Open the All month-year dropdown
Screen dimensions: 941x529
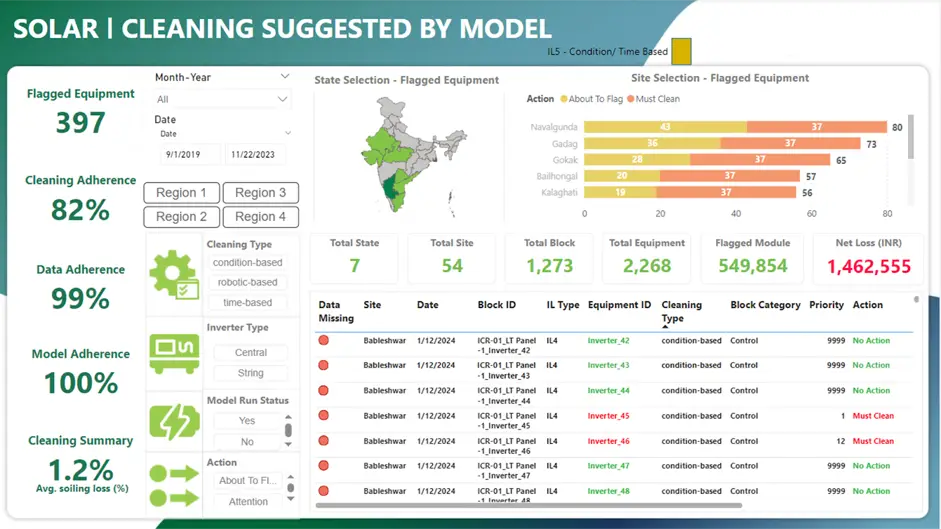point(222,99)
